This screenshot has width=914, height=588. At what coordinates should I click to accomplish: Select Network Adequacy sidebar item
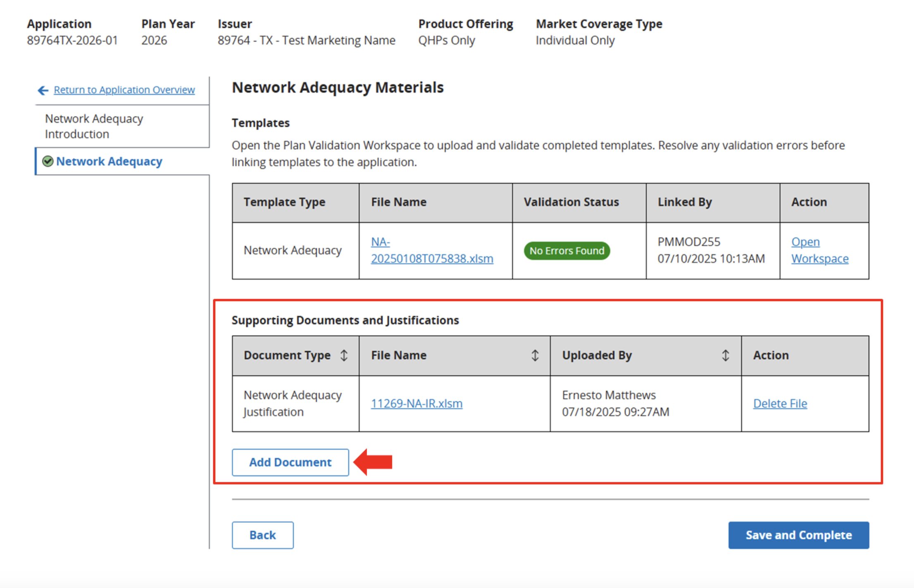coord(109,161)
